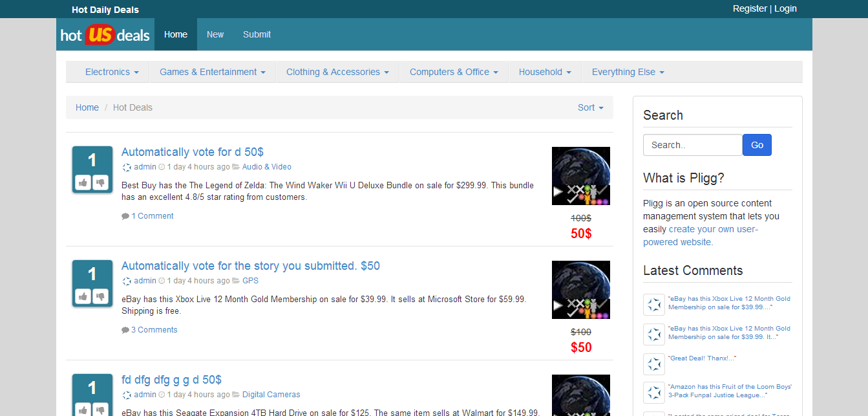Screen dimensions: 868x416
Task: Switch to the New tab
Action: point(215,34)
